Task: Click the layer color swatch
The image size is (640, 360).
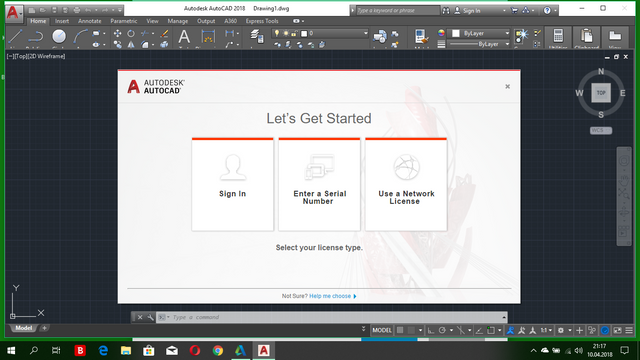Action: (304, 33)
